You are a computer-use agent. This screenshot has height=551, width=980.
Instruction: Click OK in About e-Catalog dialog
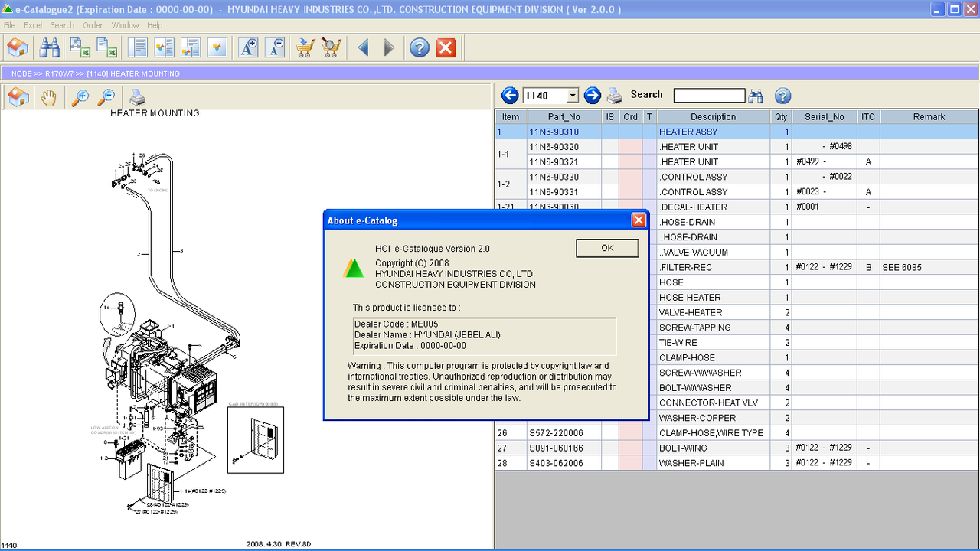tap(607, 248)
